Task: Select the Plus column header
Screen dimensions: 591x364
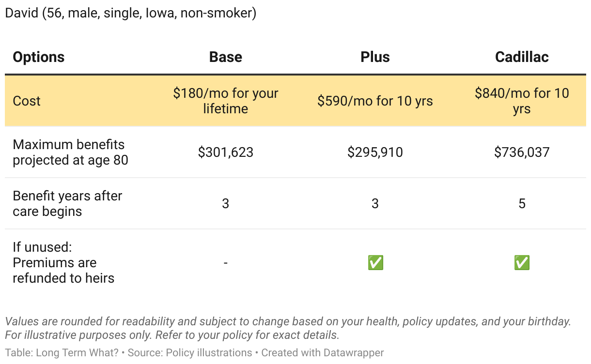Action: [x=375, y=57]
